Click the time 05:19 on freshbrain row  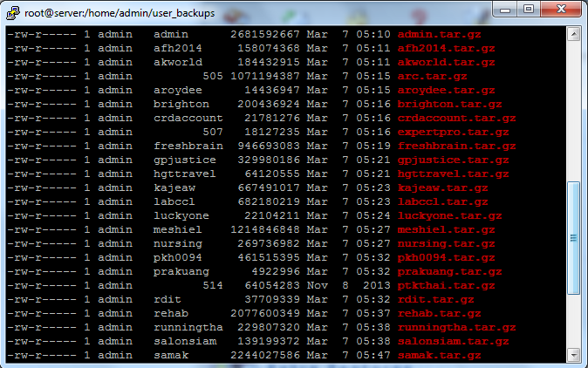tap(373, 147)
